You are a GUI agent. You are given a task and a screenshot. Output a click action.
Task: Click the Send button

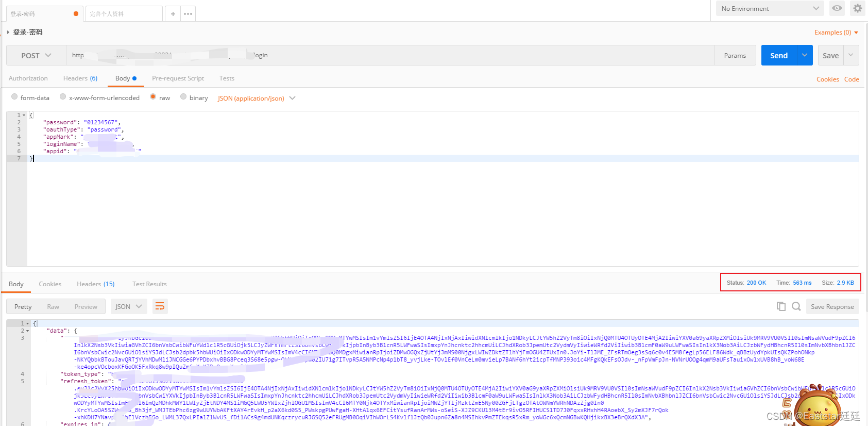click(779, 55)
